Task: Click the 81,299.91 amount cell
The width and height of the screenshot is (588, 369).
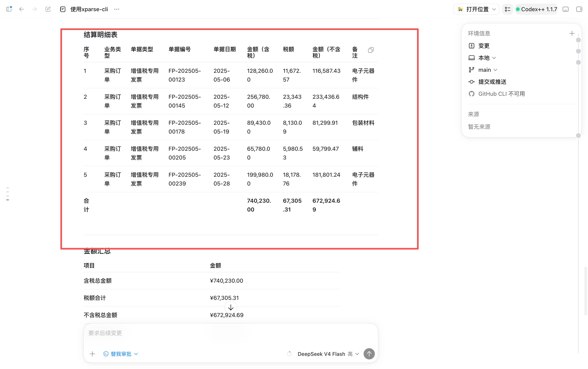Action: tap(325, 123)
